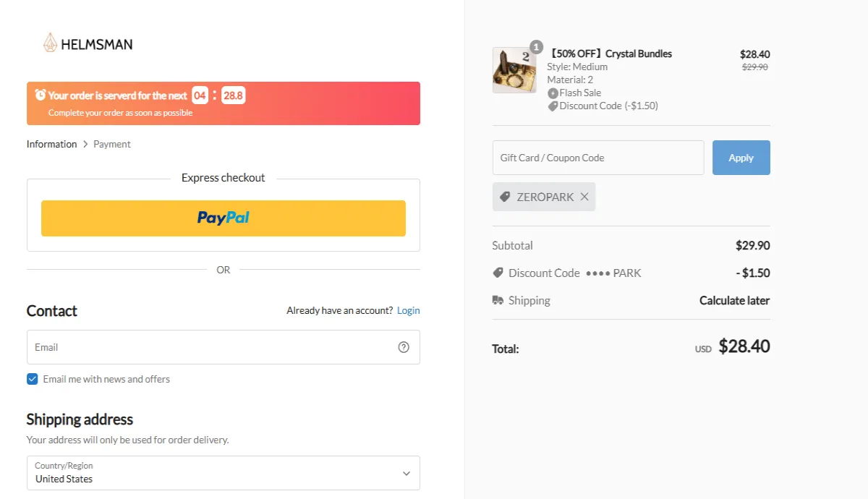Screen dimensions: 868x499
Task: Click the Login link for existing accounts
Action: (408, 310)
